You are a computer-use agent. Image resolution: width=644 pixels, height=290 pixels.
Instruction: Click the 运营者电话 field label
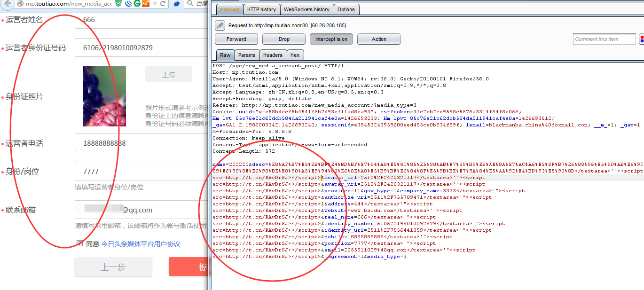click(24, 143)
